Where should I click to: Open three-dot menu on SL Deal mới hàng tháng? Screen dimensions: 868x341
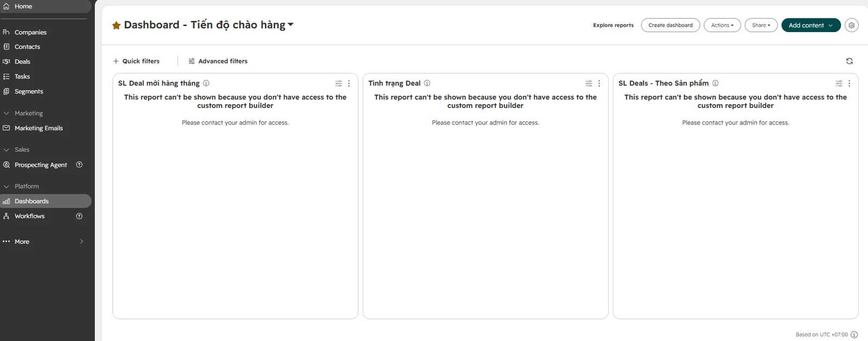click(349, 84)
